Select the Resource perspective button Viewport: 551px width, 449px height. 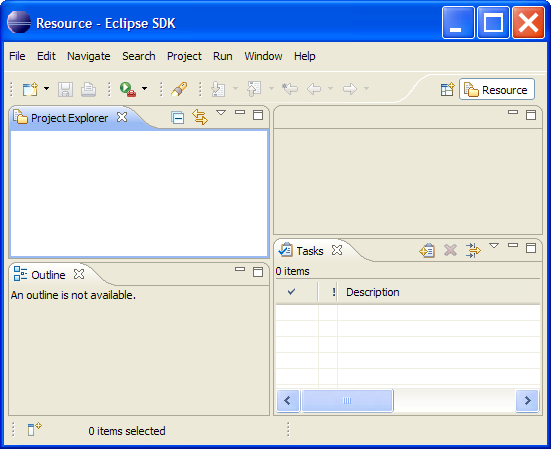coord(497,90)
